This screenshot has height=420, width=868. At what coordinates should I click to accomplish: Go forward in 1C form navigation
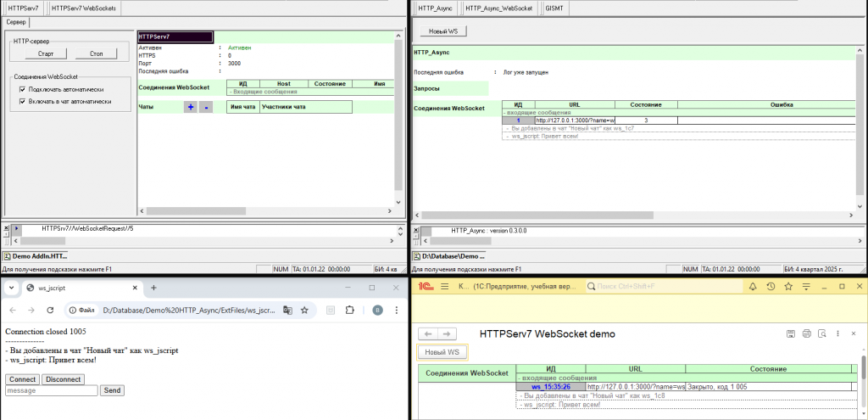click(x=448, y=333)
